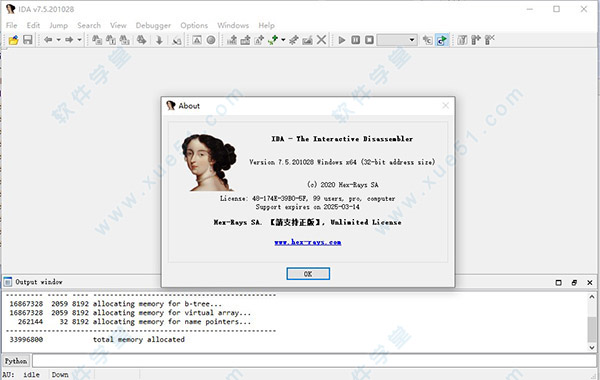Jump back with the left arrow icon
The image size is (600, 380).
tap(48, 40)
